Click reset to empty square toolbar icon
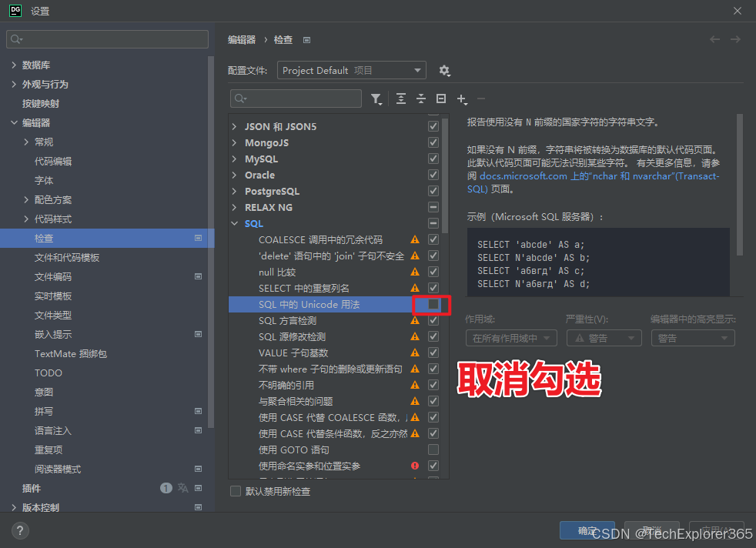 click(440, 99)
